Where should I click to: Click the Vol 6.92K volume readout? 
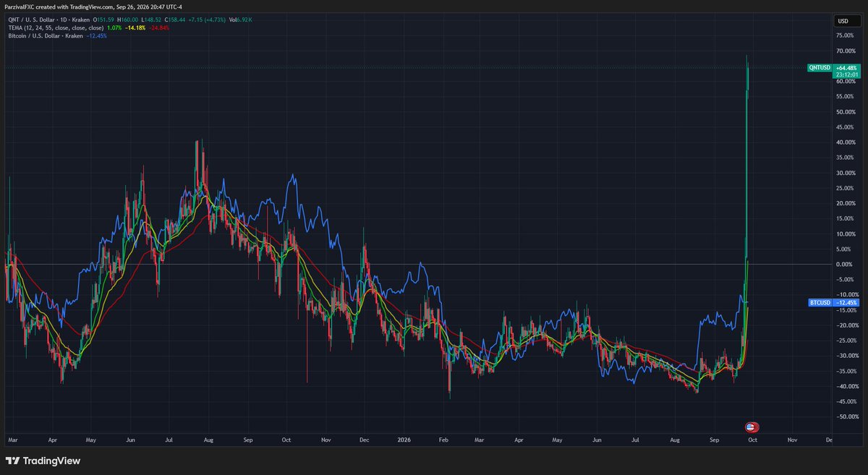click(240, 20)
